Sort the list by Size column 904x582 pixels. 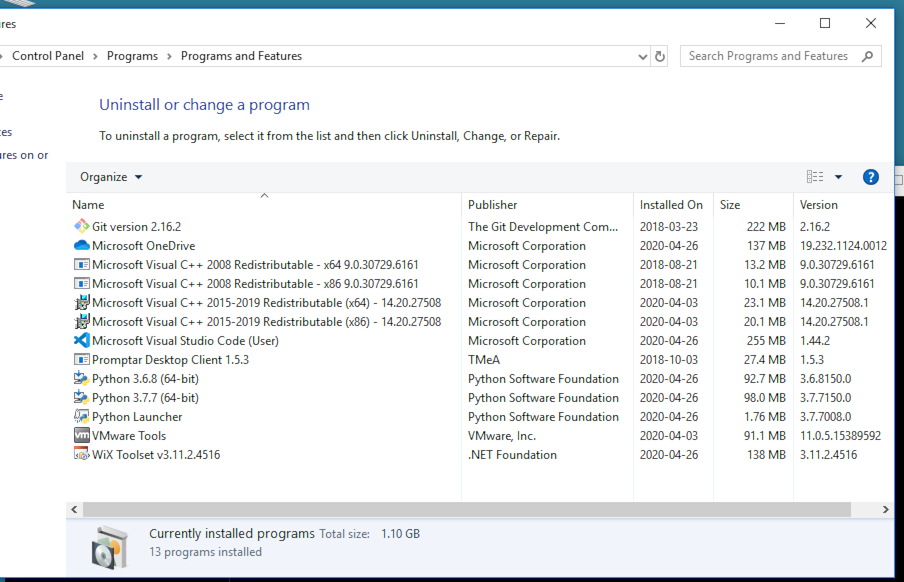point(730,205)
